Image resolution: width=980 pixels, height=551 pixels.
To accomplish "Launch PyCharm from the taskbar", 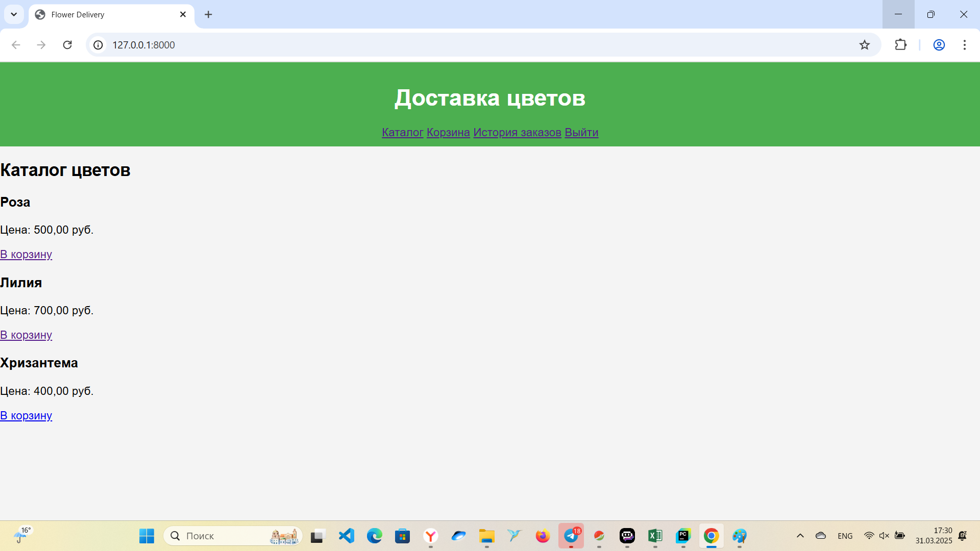I will pyautogui.click(x=683, y=536).
